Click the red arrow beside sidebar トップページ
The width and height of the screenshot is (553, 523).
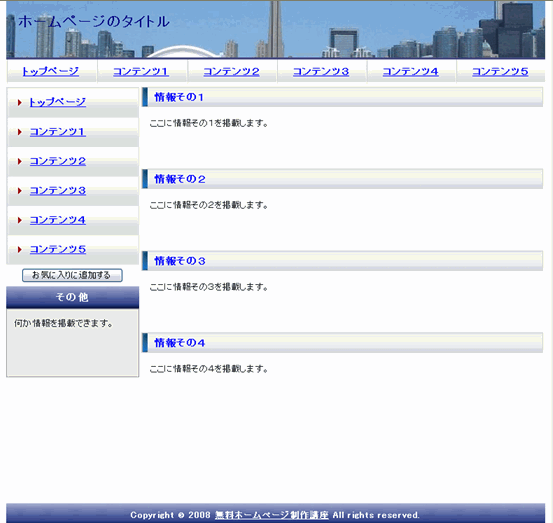click(20, 103)
